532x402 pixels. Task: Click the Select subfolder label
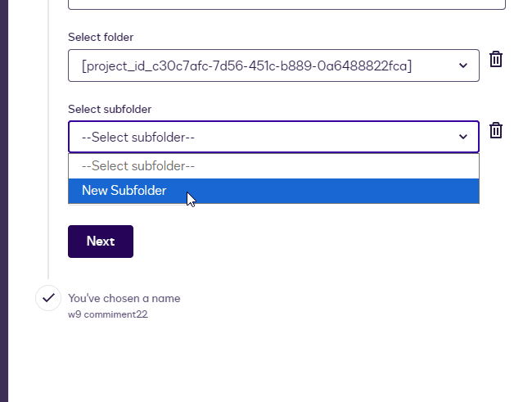(110, 109)
